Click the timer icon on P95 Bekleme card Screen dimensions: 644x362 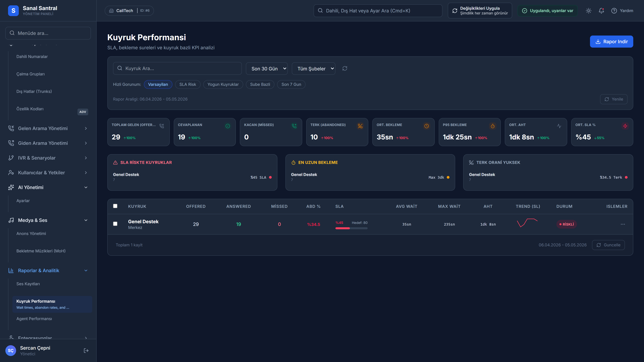(x=493, y=126)
